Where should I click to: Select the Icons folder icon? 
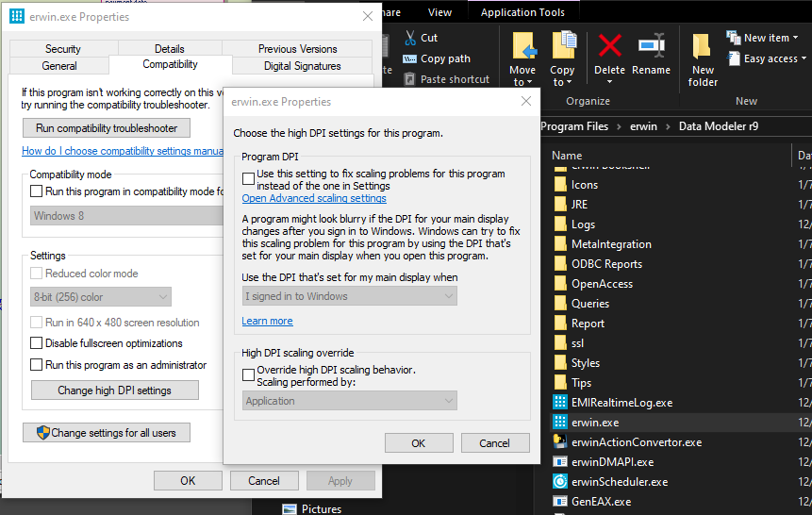pos(560,185)
